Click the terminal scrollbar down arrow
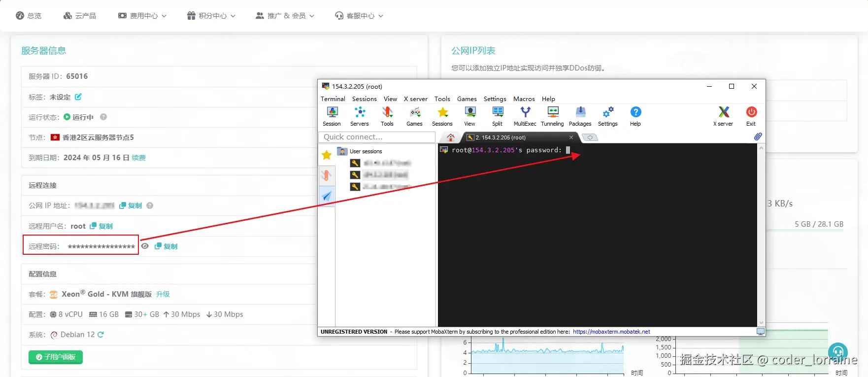 tap(761, 323)
